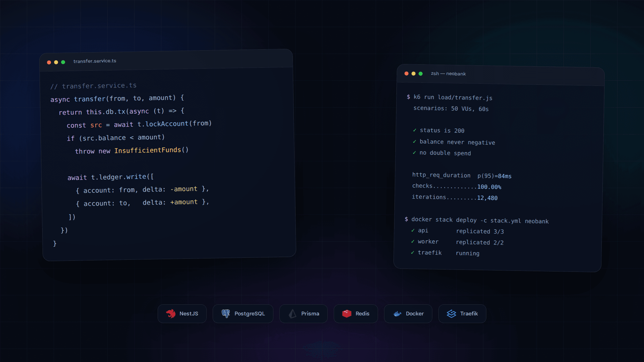Click checkmark beside 'worker' service row
The width and height of the screenshot is (644, 362).
point(413,241)
